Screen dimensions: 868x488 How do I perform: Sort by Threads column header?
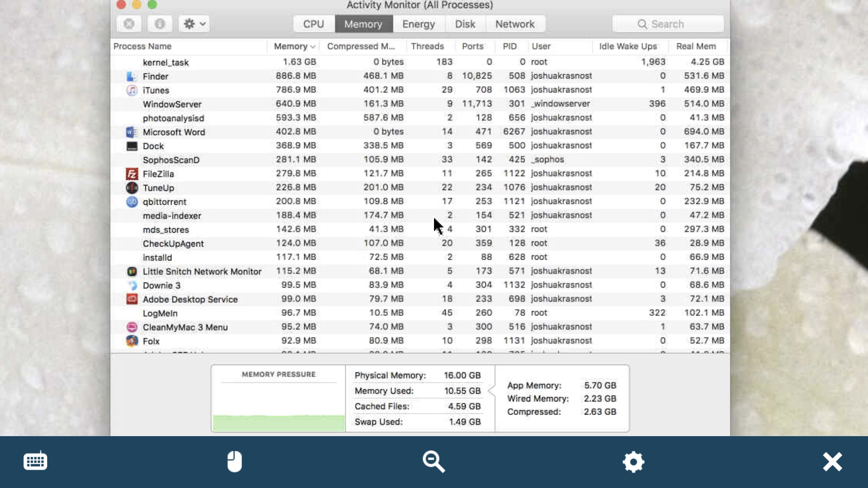tap(427, 46)
